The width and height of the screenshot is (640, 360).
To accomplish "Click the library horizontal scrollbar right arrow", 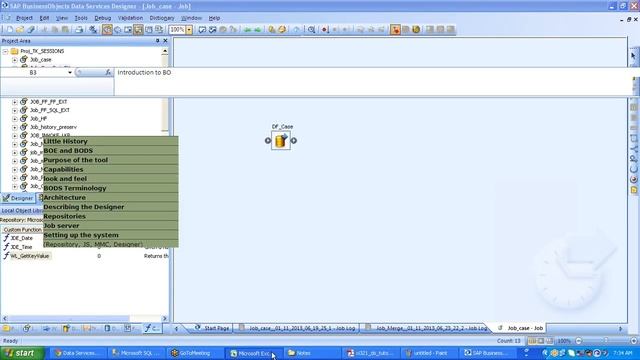I will click(x=165, y=318).
